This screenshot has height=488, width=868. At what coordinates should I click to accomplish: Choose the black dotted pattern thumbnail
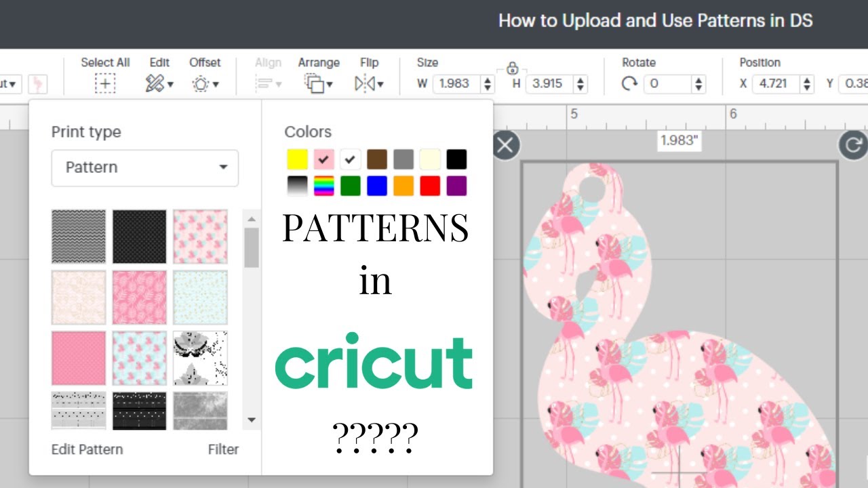tap(139, 237)
